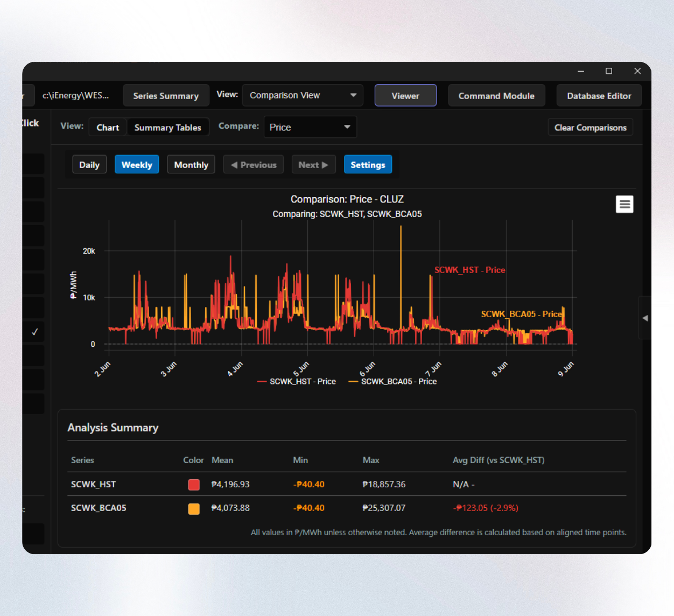Switch to the Viewer module
Viewport: 674px width, 616px height.
pos(405,96)
